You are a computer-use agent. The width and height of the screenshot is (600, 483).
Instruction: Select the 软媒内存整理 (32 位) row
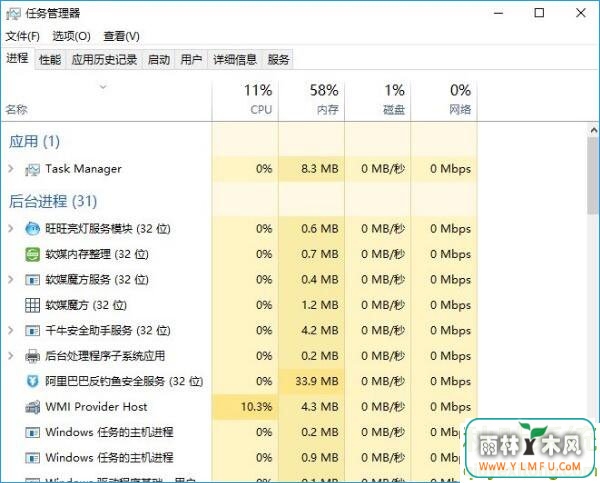tap(240, 254)
